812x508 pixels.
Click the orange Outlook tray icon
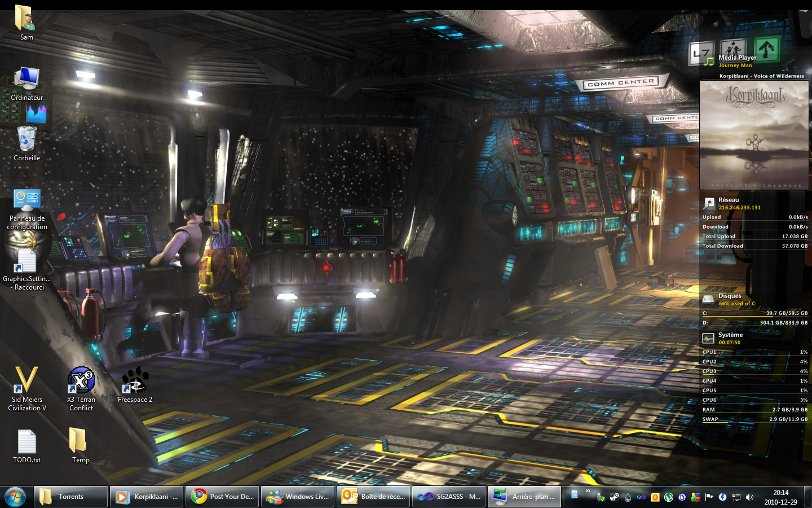pyautogui.click(x=655, y=497)
